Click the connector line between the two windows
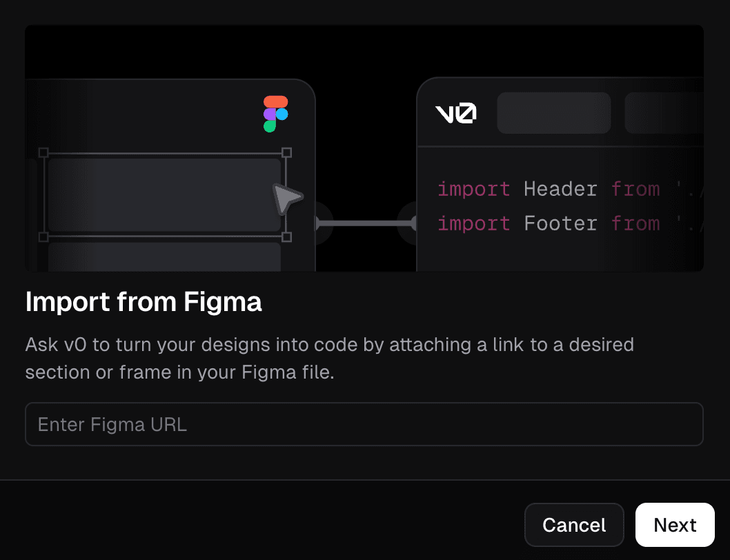The width and height of the screenshot is (730, 560). [366, 222]
